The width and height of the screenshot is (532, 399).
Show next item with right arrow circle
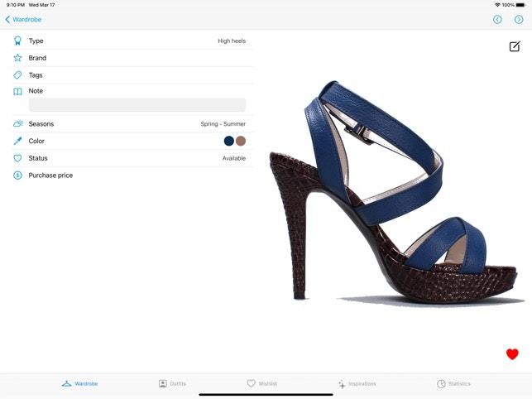pos(519,19)
